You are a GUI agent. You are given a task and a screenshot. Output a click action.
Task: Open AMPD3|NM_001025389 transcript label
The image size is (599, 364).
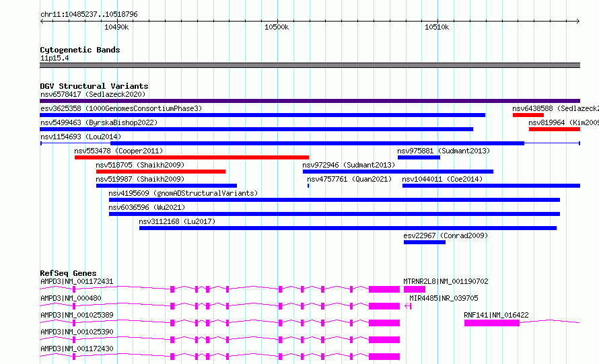click(77, 315)
